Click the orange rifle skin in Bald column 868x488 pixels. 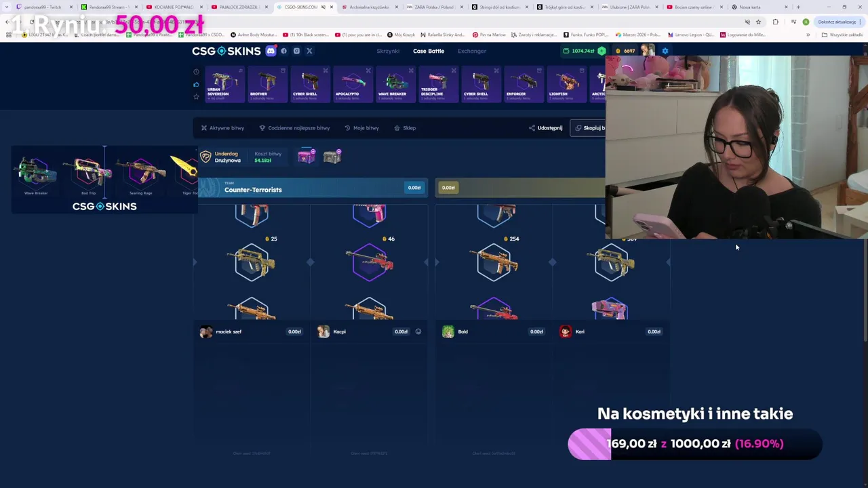[x=494, y=262]
